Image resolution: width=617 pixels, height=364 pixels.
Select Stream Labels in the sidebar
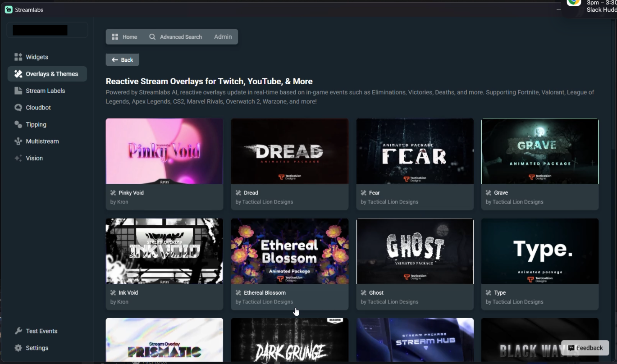pyautogui.click(x=47, y=91)
